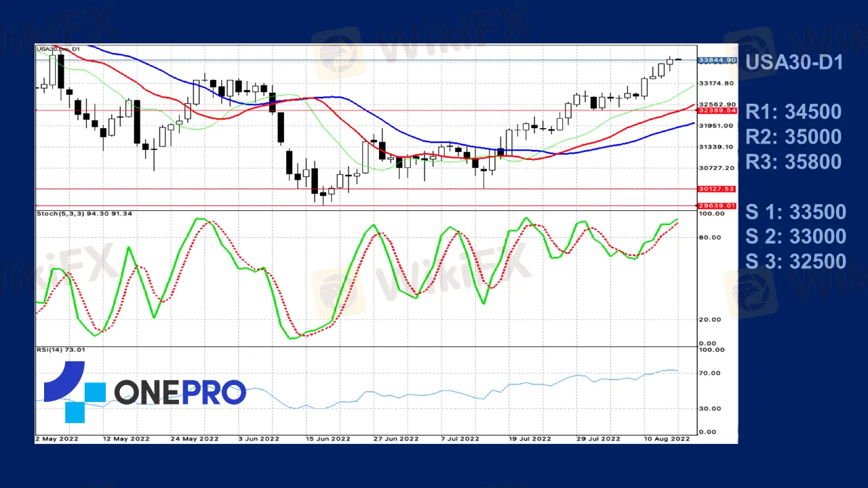Screen dimensions: 868x488
Task: Click the R3: 35800 resistance level
Action: (x=793, y=162)
